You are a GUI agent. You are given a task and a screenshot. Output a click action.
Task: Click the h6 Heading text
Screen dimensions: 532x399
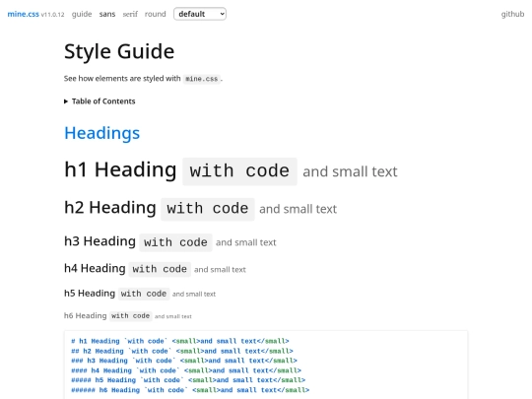[x=85, y=315]
